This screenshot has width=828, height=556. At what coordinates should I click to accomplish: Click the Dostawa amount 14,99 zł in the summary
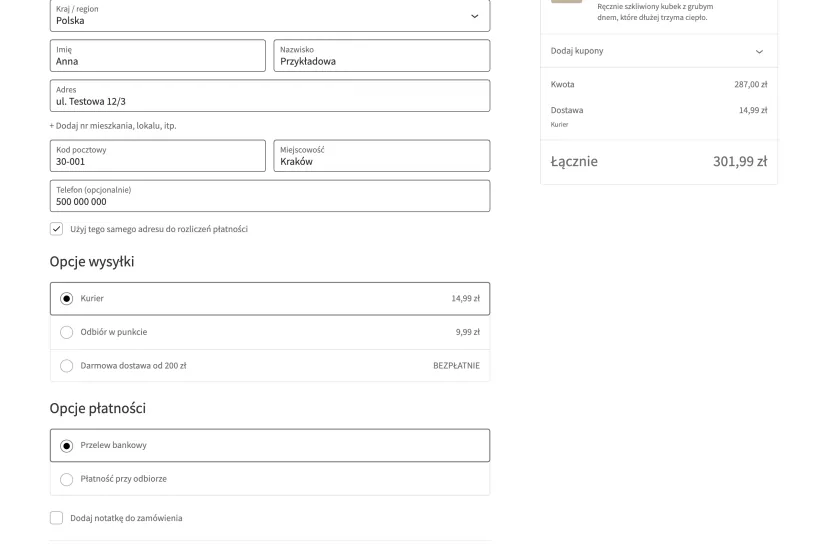click(752, 110)
